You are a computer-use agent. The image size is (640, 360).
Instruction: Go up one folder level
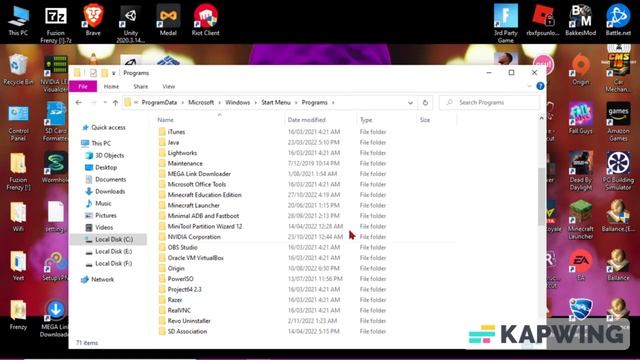click(115, 103)
